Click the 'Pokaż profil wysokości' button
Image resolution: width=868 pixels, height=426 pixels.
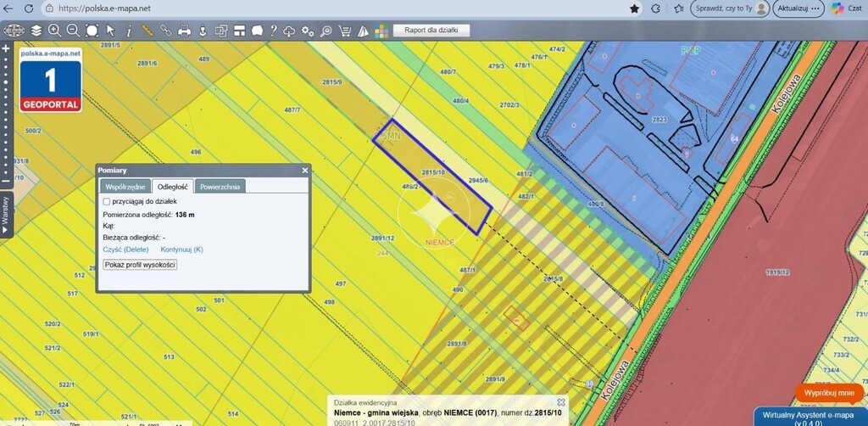point(140,265)
